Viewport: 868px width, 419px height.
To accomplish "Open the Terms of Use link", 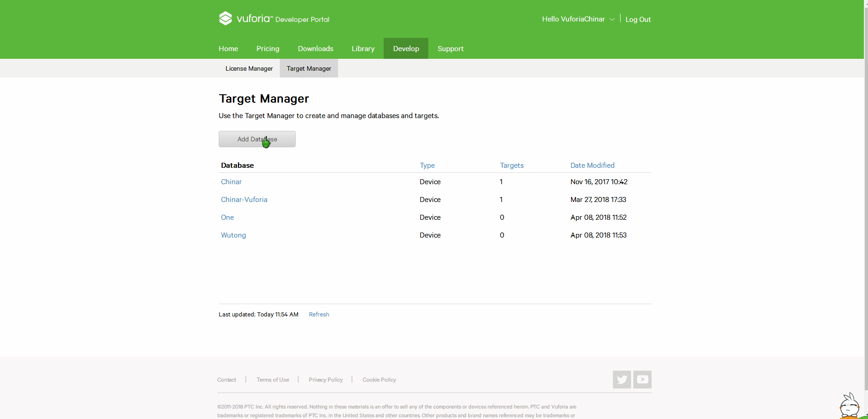I will (272, 379).
